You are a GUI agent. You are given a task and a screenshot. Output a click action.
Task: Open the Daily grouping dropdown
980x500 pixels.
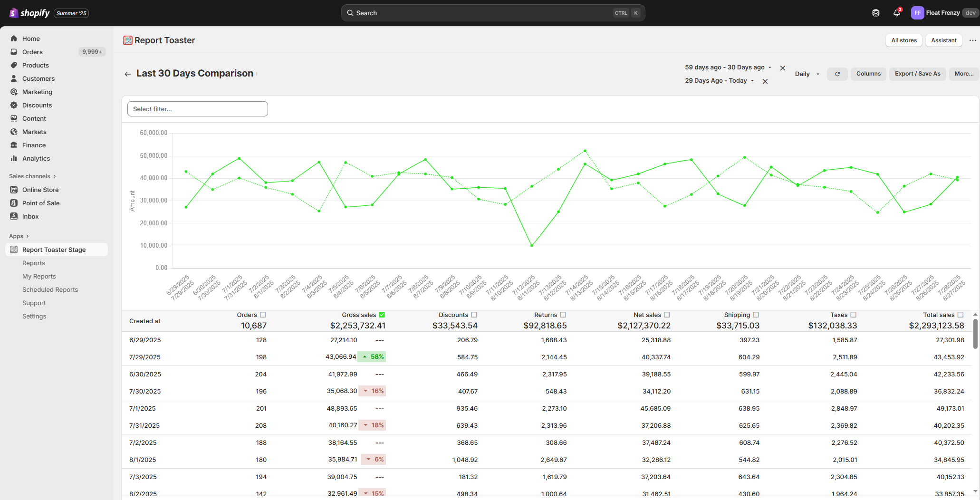pos(807,74)
